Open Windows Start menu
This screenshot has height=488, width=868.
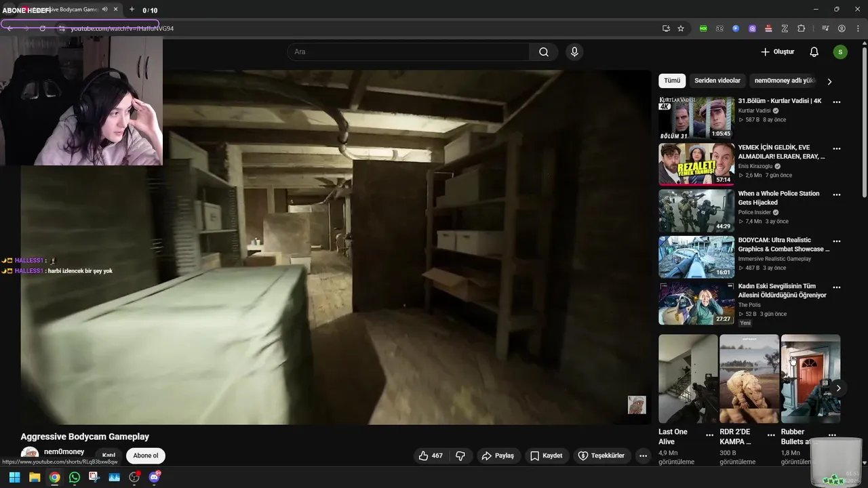[x=14, y=477]
